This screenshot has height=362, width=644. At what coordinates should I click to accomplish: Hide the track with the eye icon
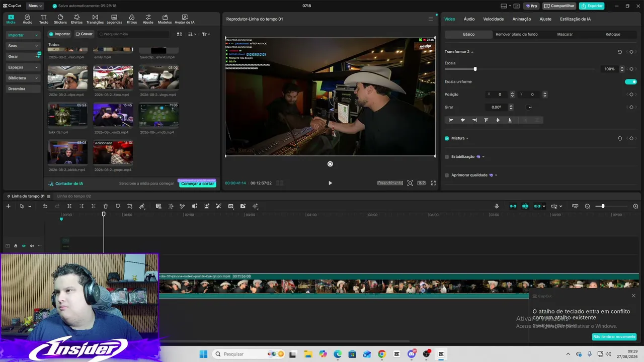[24, 246]
